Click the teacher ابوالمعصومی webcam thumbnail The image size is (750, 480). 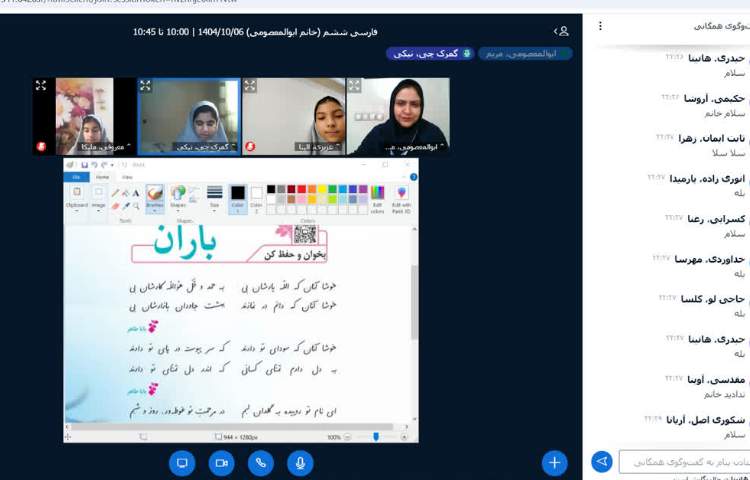tap(398, 116)
